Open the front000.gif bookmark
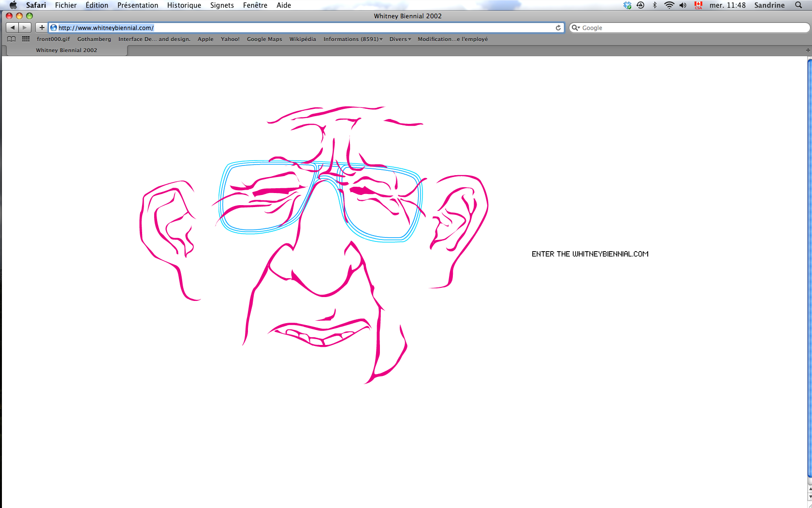Image resolution: width=812 pixels, height=508 pixels. pos(53,39)
